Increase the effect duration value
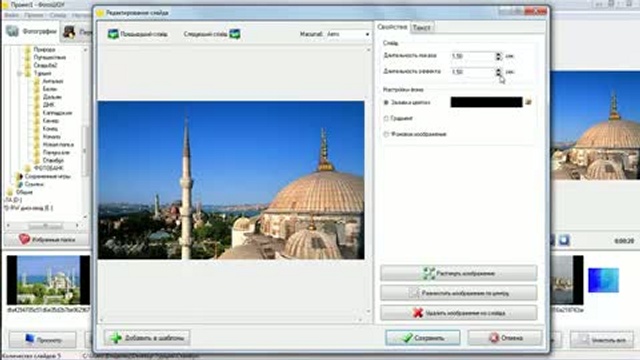Viewport: 640px width, 360px height. tap(498, 70)
